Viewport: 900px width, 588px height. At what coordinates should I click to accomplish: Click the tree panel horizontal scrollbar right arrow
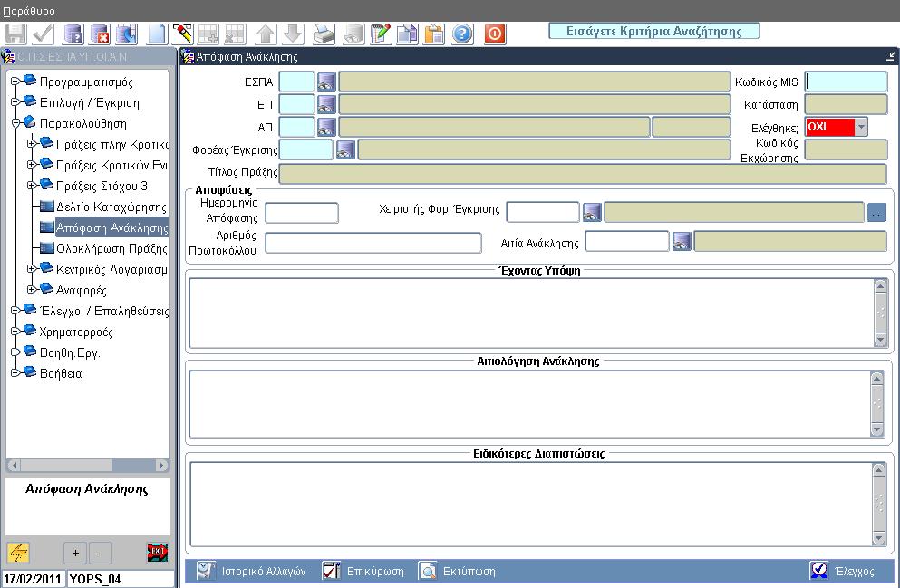(x=162, y=465)
